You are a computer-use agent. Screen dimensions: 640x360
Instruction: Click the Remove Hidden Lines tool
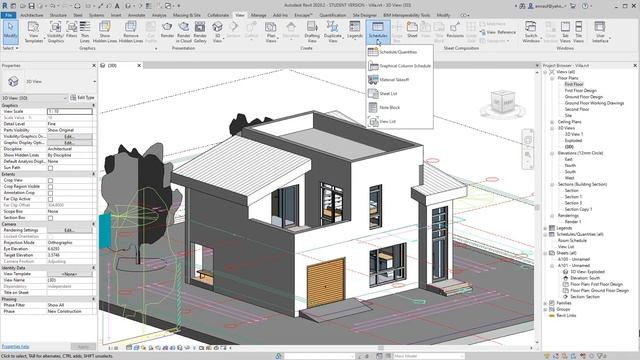coord(131,32)
